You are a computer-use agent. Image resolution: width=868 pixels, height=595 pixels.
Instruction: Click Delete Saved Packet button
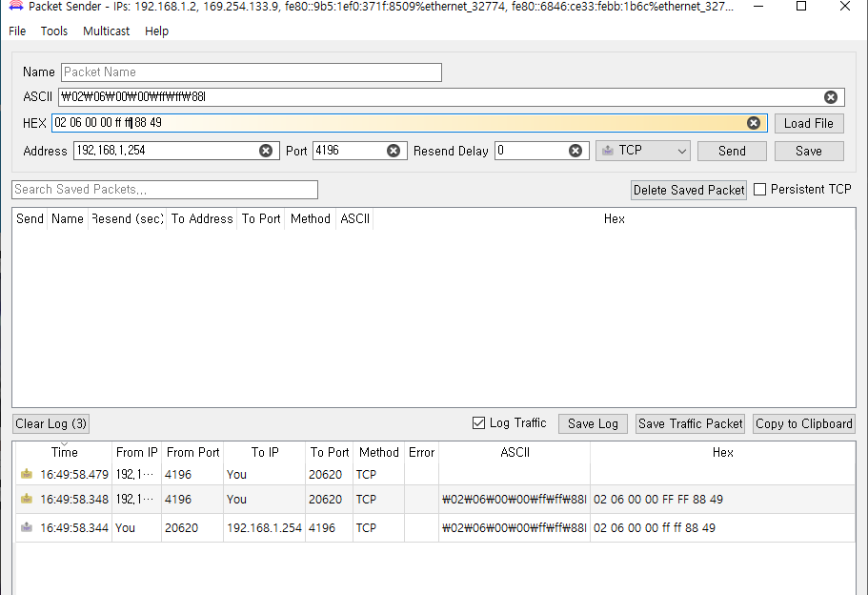click(x=689, y=190)
